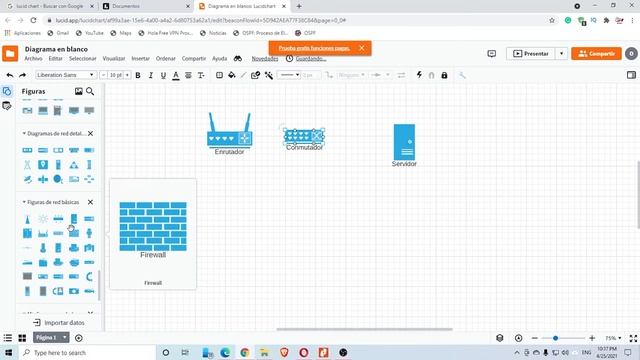Open the Liberation Sans font dropdown
Screen dimensions: 640x360
(x=66, y=75)
